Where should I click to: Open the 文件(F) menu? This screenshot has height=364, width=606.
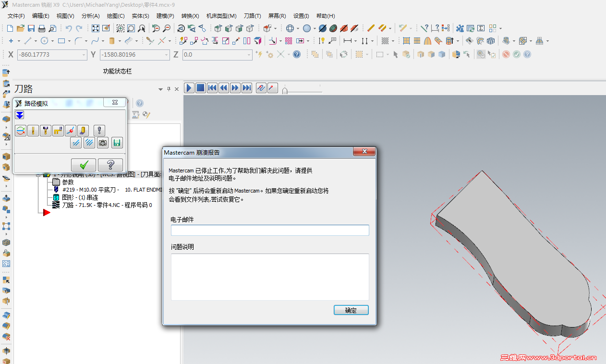[16, 16]
